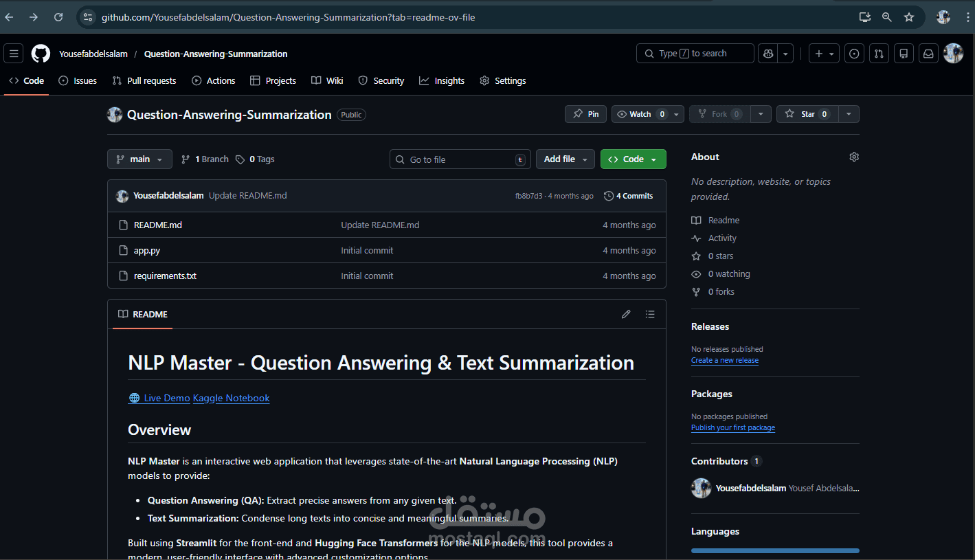Open repositories icon in header
This screenshot has width=975, height=560.
click(x=904, y=54)
